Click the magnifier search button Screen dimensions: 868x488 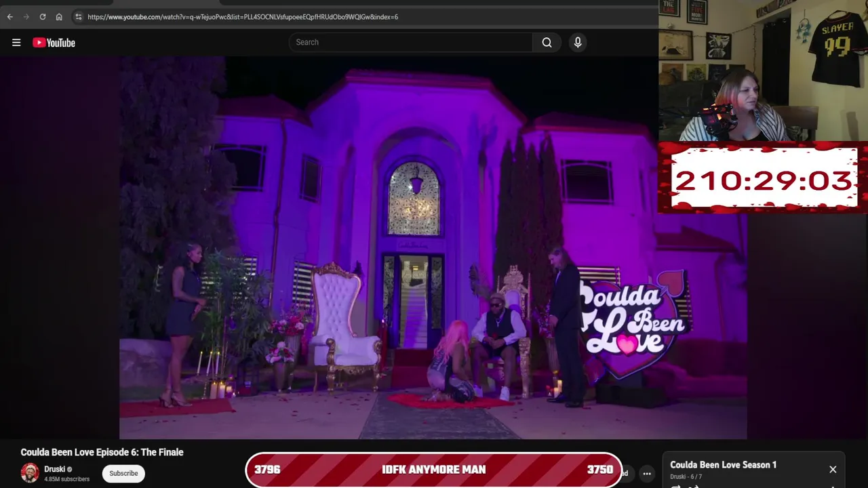click(x=547, y=42)
